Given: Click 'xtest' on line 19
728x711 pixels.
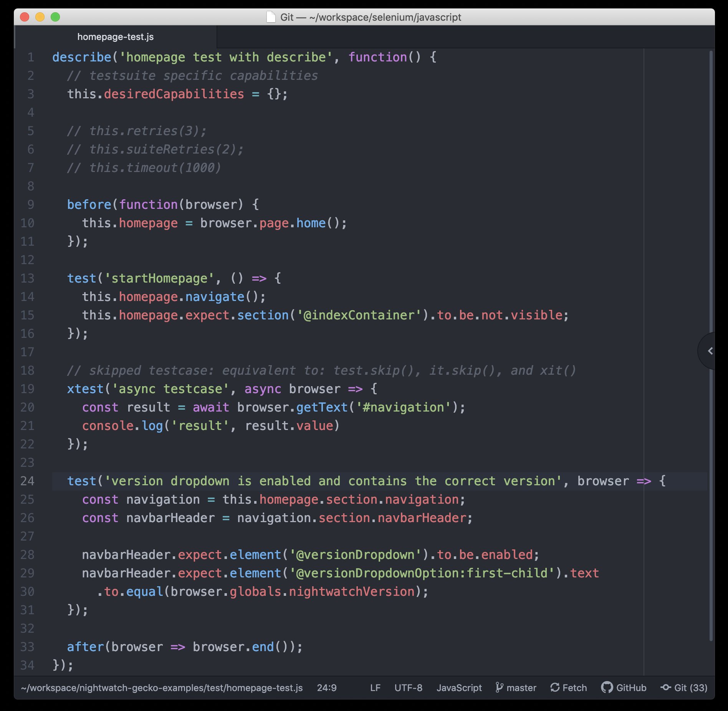Looking at the screenshot, I should tap(85, 389).
